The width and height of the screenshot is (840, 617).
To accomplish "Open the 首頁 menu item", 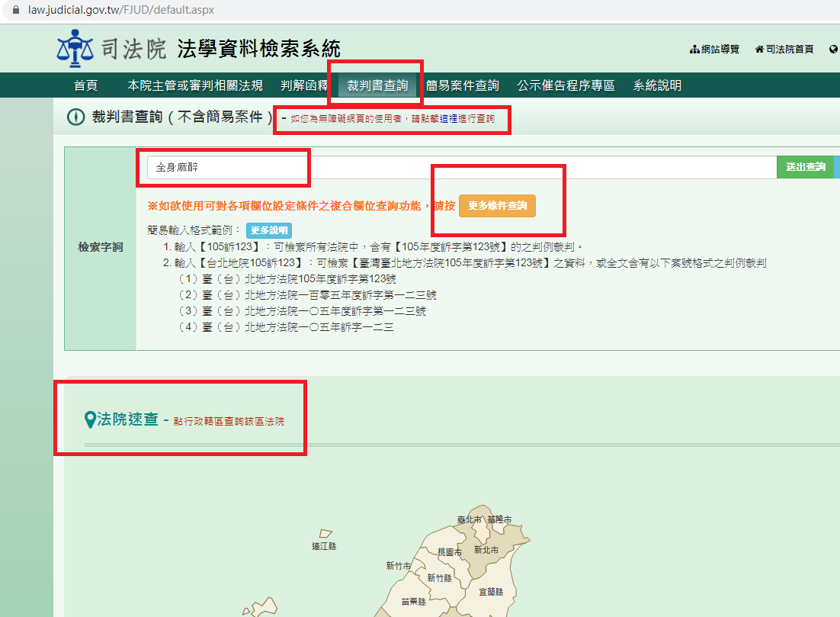I will [x=85, y=85].
